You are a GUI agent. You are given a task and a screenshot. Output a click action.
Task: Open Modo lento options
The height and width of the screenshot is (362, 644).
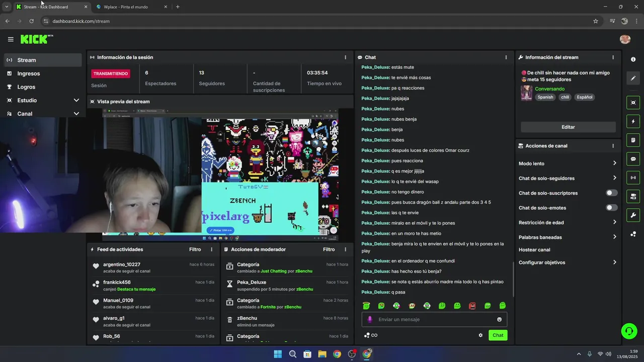coord(568,163)
